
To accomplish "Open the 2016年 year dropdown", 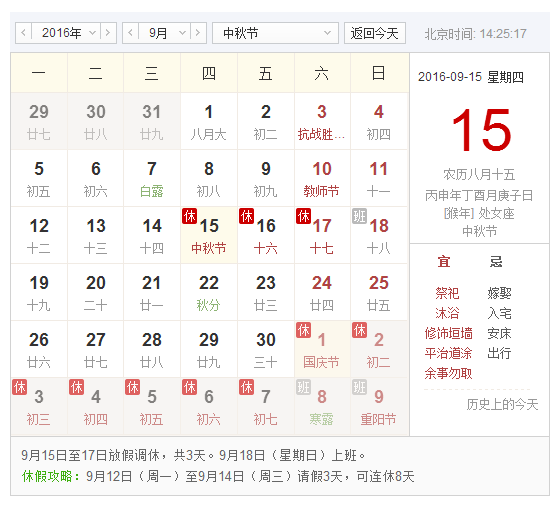I will [x=66, y=33].
